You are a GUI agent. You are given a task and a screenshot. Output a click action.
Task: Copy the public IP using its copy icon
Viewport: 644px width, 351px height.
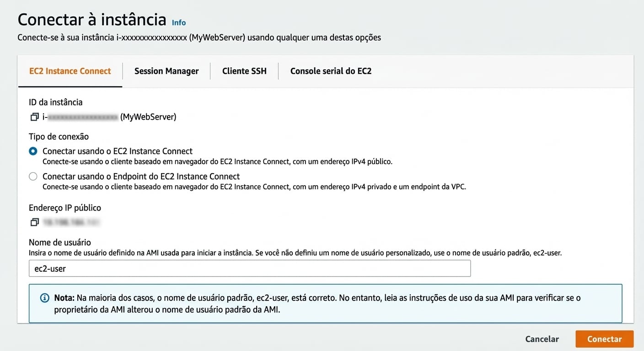point(34,222)
